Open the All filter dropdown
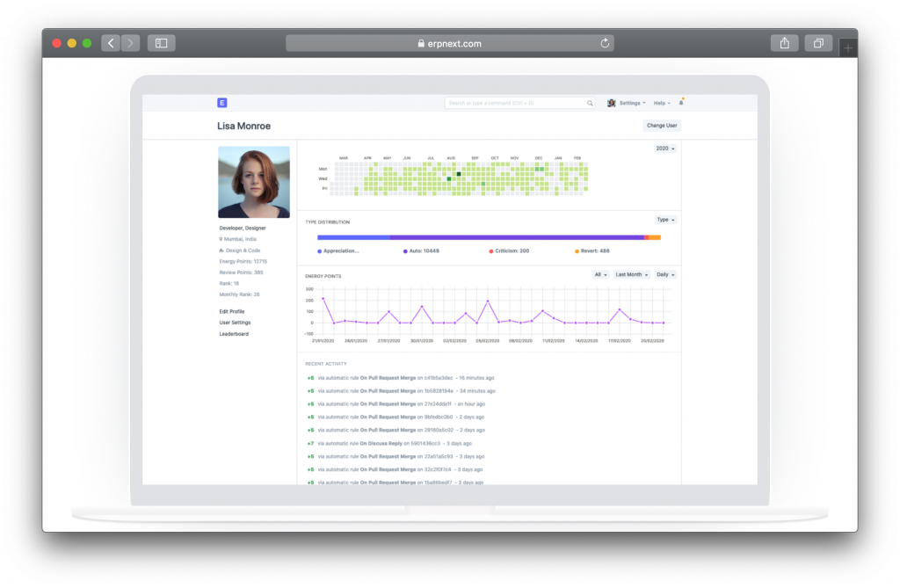The image size is (900, 588). pos(600,274)
